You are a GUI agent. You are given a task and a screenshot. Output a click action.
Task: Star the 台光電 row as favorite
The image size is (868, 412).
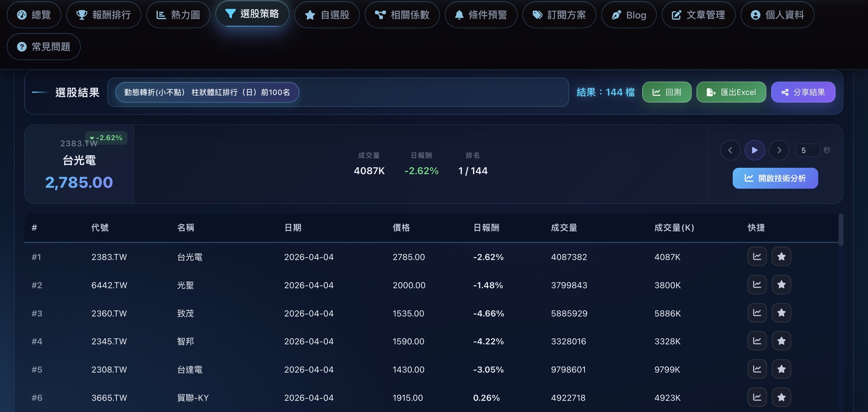(x=782, y=257)
